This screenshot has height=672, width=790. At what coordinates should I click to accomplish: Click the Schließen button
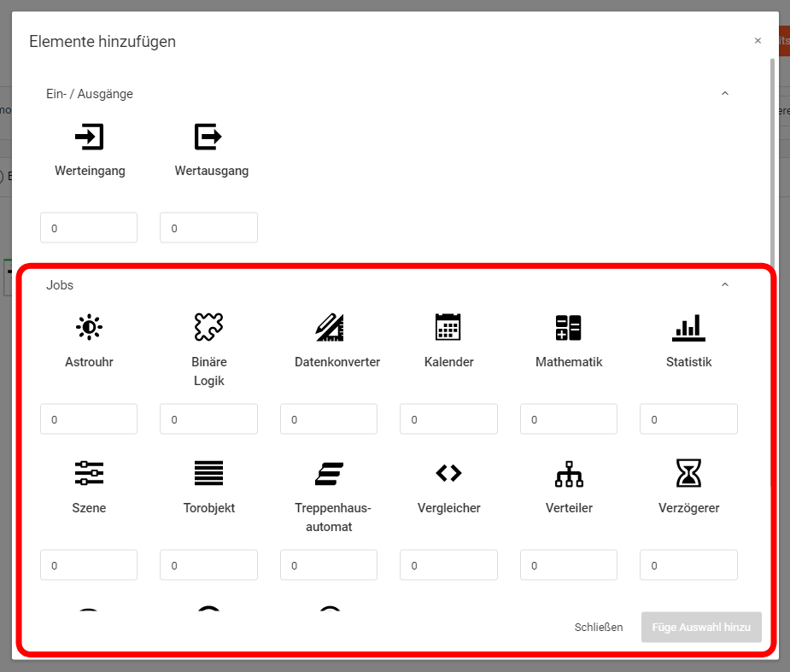click(598, 628)
